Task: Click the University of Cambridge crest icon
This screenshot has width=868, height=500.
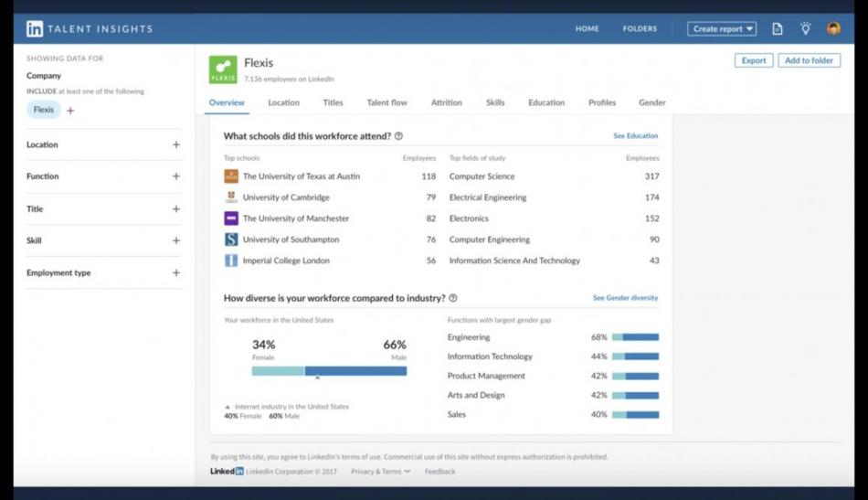Action: (231, 197)
